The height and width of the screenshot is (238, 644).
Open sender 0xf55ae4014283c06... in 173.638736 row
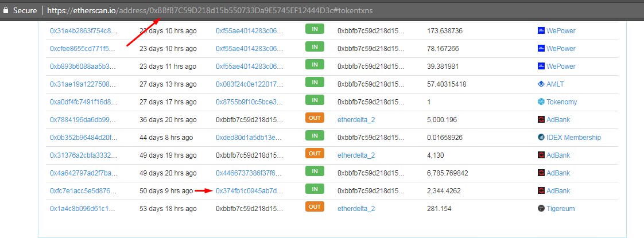[249, 31]
